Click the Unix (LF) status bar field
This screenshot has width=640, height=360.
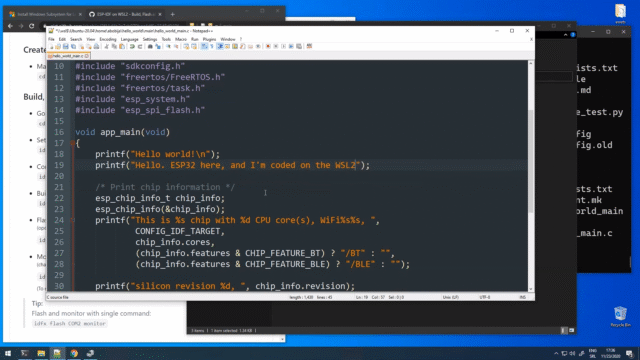click(x=451, y=297)
